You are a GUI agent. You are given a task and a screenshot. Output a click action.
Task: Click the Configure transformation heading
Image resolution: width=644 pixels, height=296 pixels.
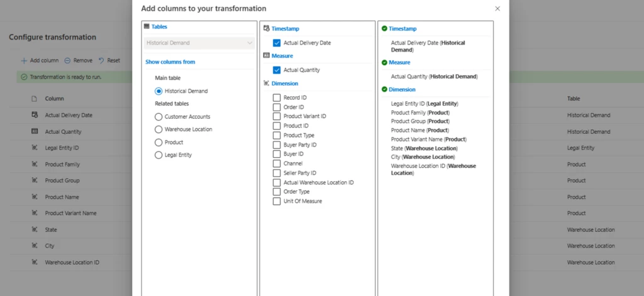tap(53, 37)
